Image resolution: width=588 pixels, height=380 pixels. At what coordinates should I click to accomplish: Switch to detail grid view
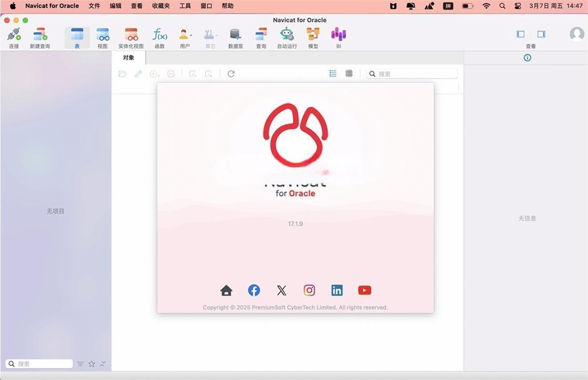(x=349, y=73)
